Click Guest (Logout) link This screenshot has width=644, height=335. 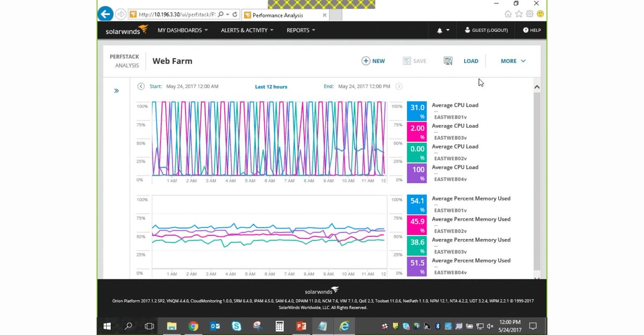[486, 31]
